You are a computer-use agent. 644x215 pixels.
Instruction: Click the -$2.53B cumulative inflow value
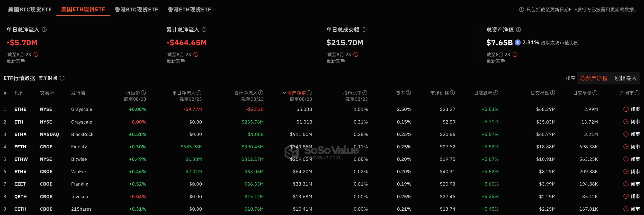click(x=255, y=109)
